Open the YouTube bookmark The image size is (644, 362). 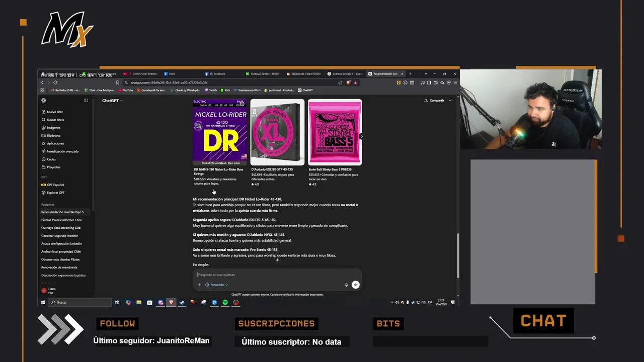pos(126,90)
